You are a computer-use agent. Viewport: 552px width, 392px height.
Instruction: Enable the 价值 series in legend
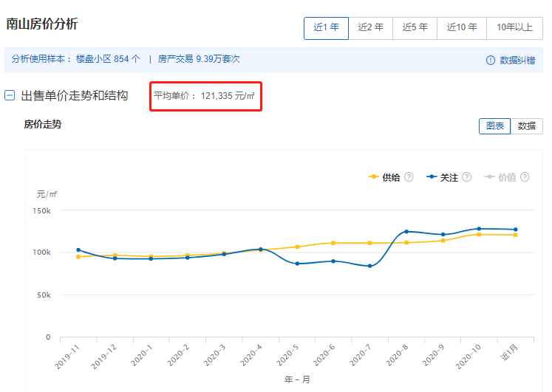pos(507,177)
